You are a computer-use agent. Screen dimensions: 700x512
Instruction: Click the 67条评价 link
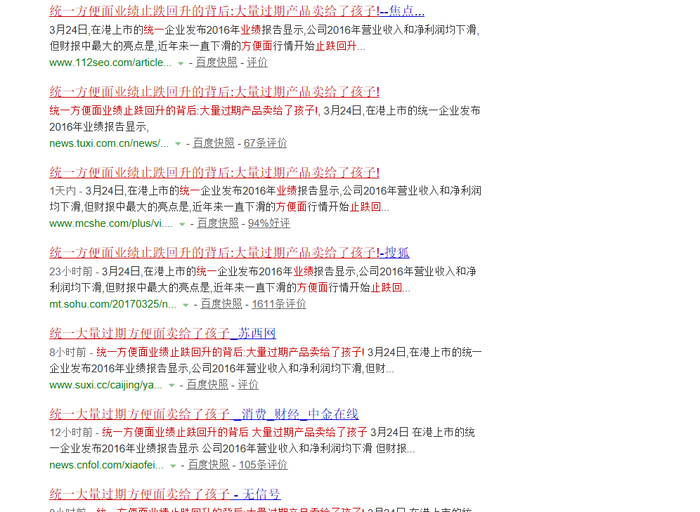coord(265,143)
